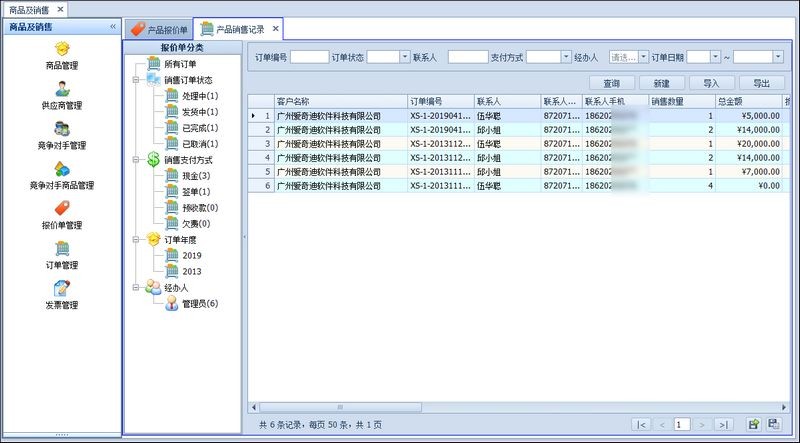Collapse the 经办人 tree branch

click(x=136, y=287)
